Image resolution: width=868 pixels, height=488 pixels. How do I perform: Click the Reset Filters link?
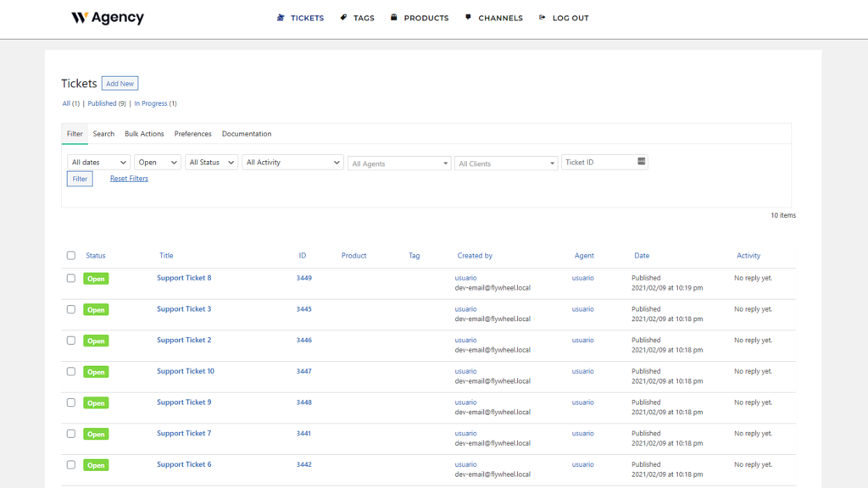click(129, 178)
